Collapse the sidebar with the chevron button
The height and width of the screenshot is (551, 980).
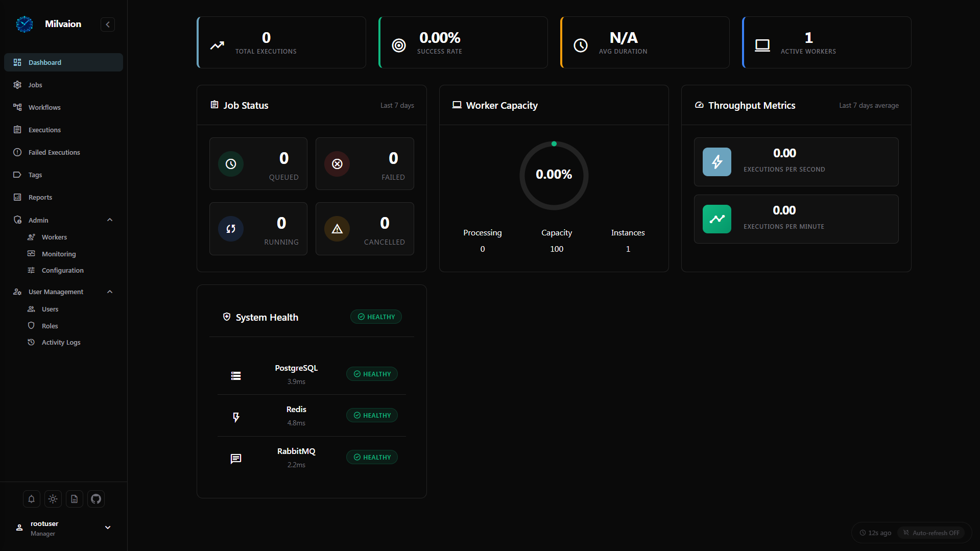pyautogui.click(x=108, y=25)
